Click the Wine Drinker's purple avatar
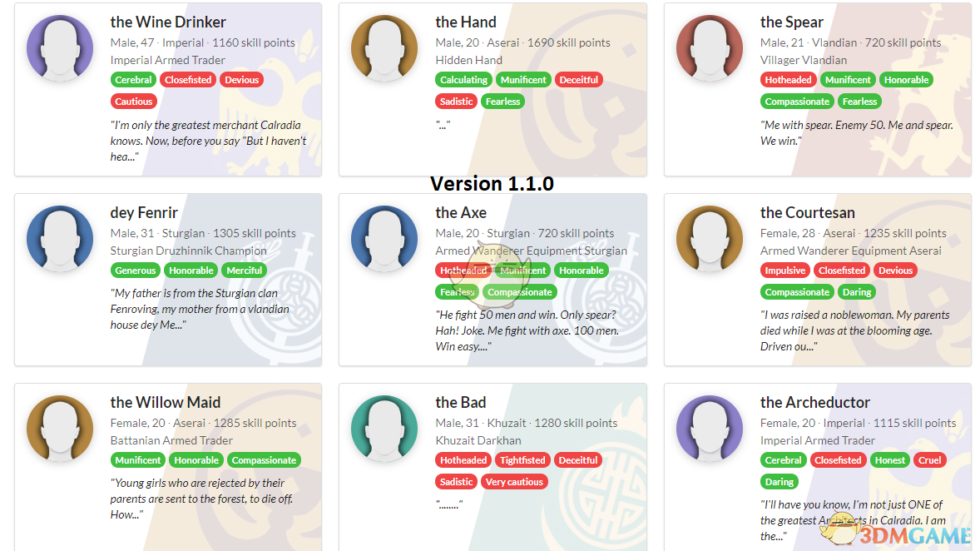The image size is (980, 551). click(60, 48)
